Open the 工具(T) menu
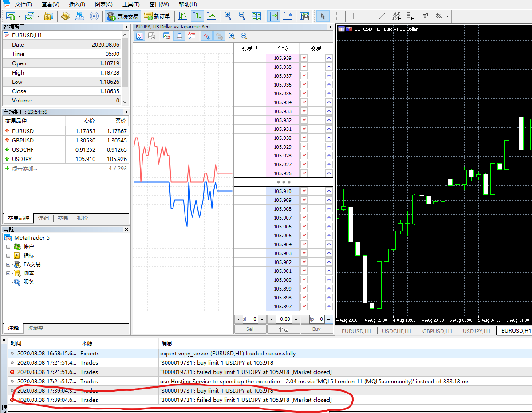The image size is (532, 413). [x=131, y=4]
